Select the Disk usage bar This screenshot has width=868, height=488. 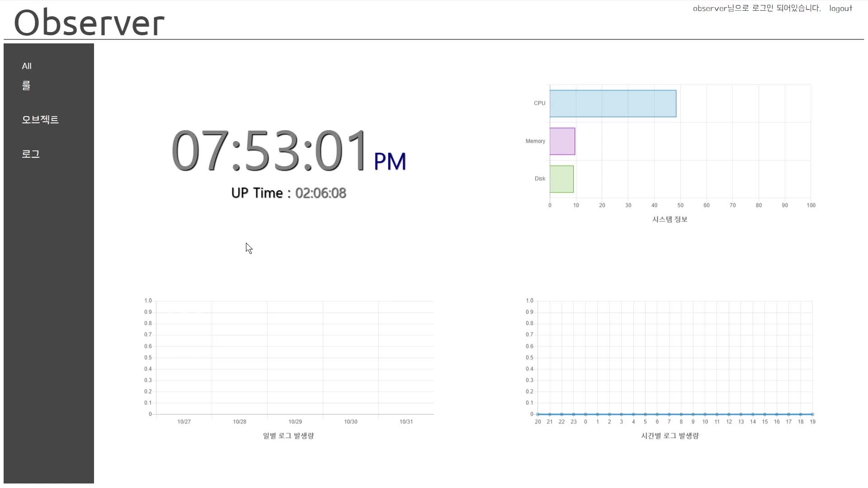561,179
